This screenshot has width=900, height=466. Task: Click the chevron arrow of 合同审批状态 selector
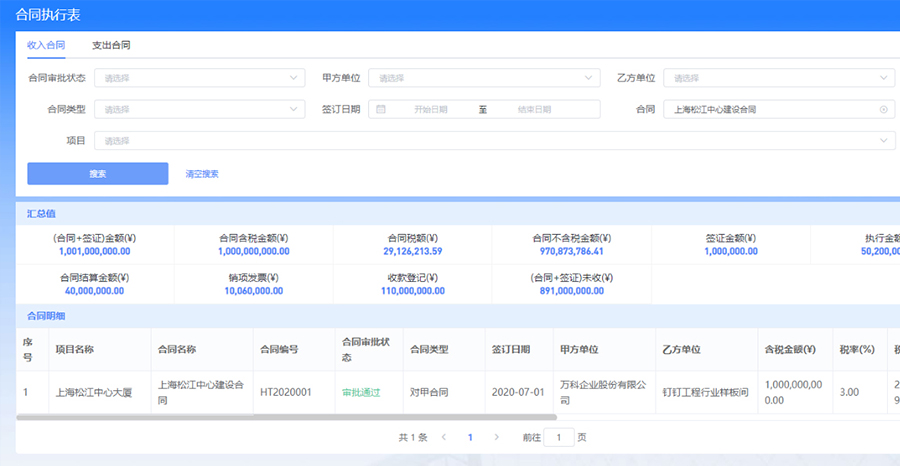click(x=294, y=78)
